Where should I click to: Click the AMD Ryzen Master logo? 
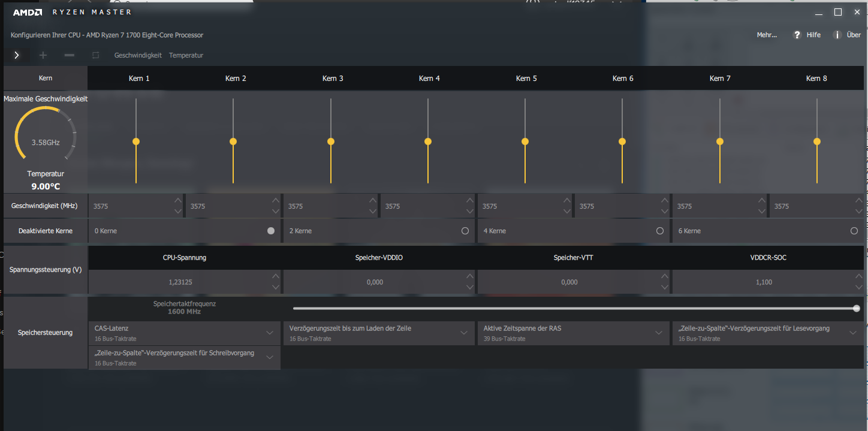click(72, 12)
